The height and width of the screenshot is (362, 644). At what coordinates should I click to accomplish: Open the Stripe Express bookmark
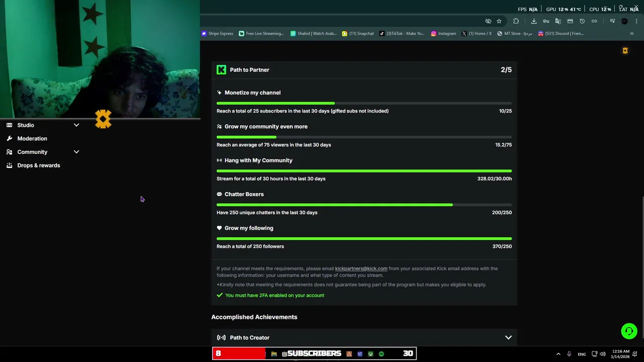217,34
